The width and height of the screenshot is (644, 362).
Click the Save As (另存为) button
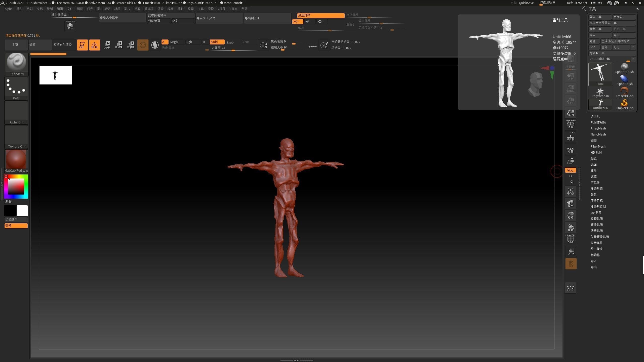[624, 17]
